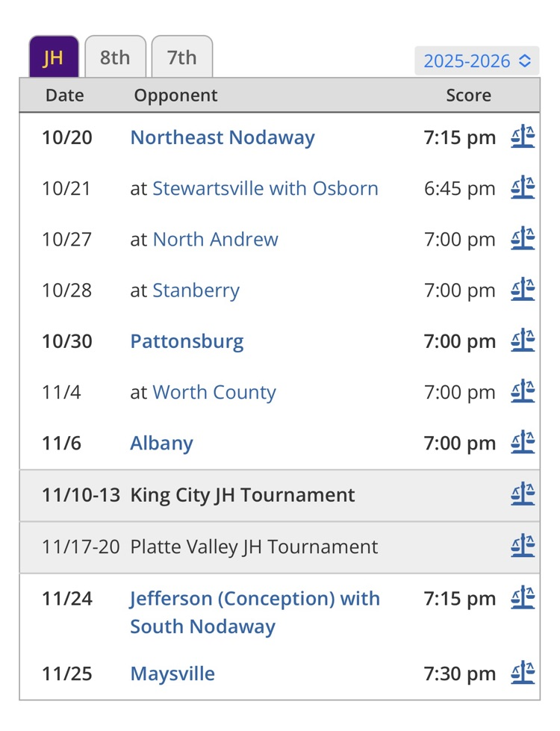Click scale icon for Maysville game

click(523, 673)
